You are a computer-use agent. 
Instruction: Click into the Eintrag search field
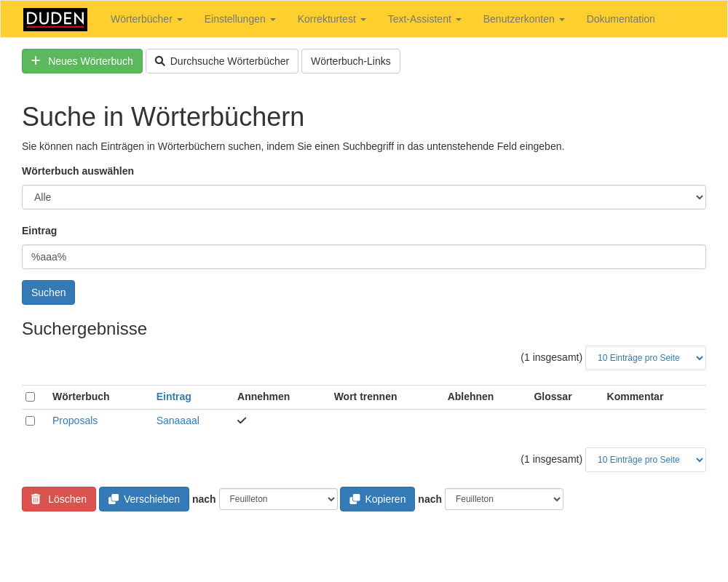[x=364, y=257]
